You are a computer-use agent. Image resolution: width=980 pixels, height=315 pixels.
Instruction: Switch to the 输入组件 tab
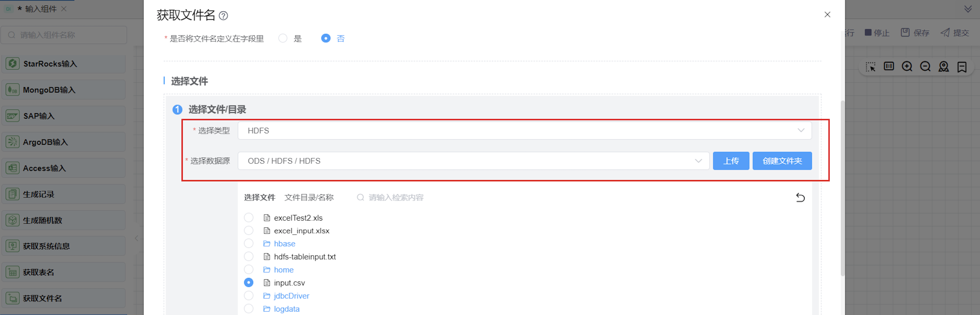point(40,9)
